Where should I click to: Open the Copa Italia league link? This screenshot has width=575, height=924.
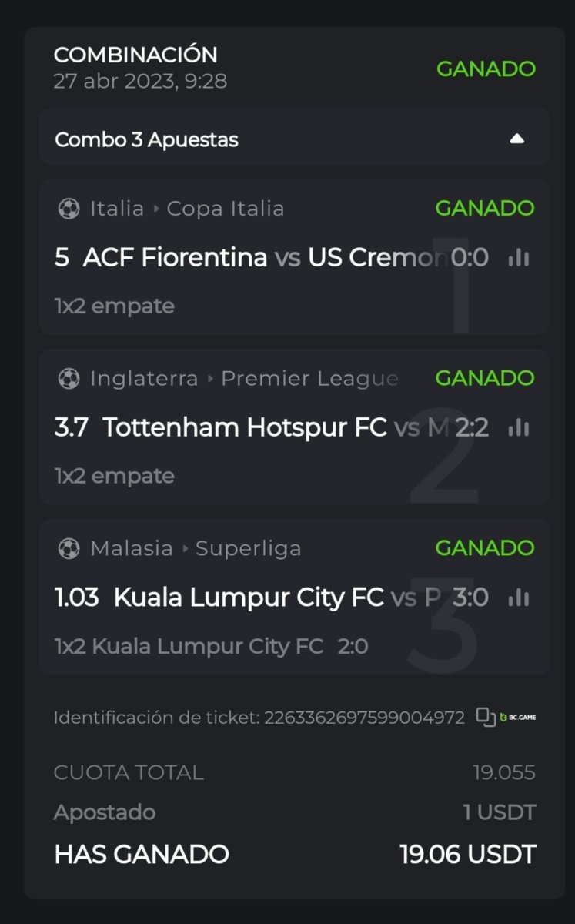pos(225,209)
